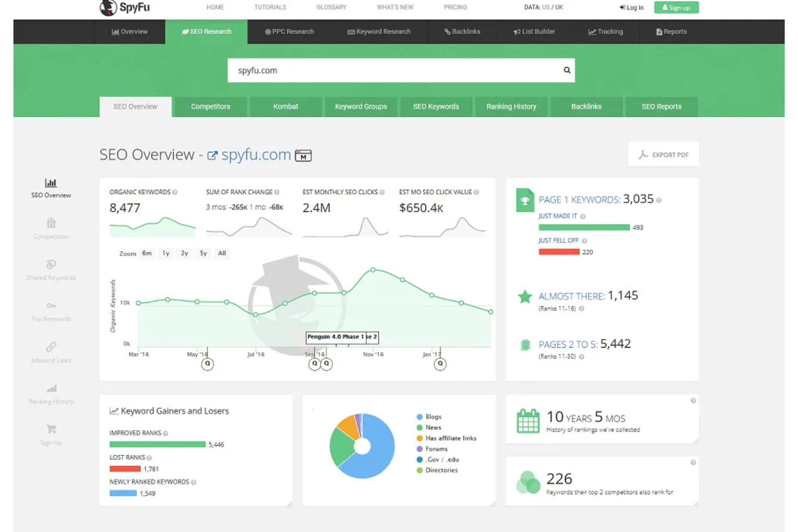
Task: Click the trophy icon beside Page 1 Keywords
Action: [x=525, y=200]
